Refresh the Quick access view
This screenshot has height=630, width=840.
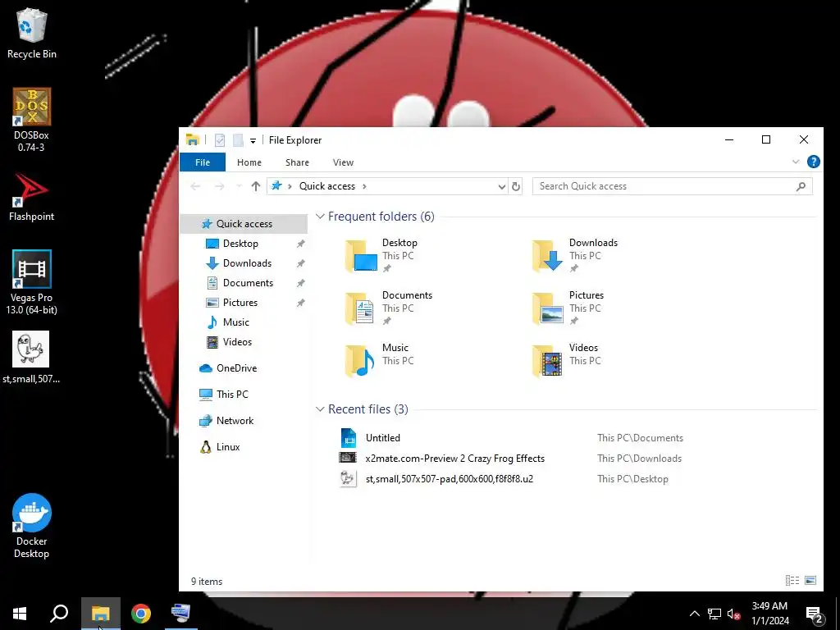[x=515, y=186]
